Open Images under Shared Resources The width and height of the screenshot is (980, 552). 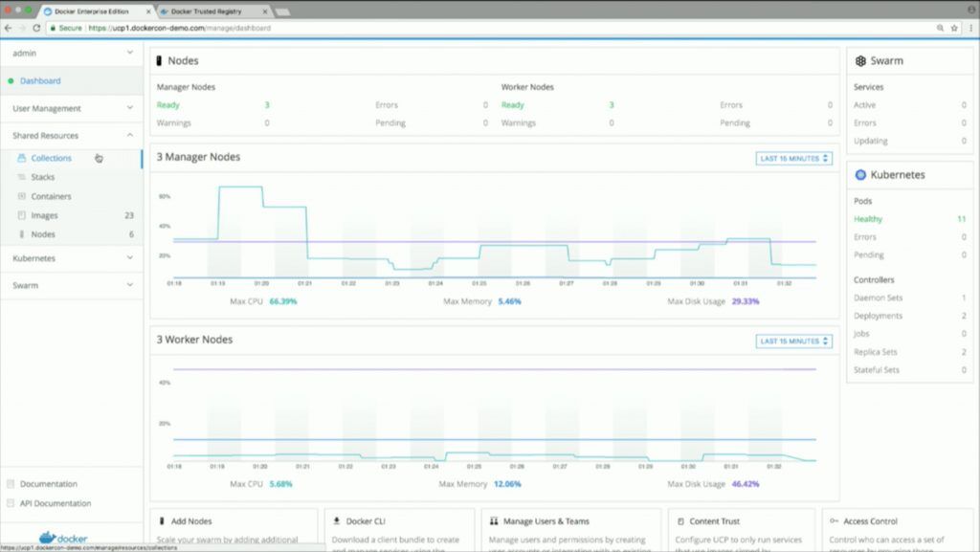(44, 215)
